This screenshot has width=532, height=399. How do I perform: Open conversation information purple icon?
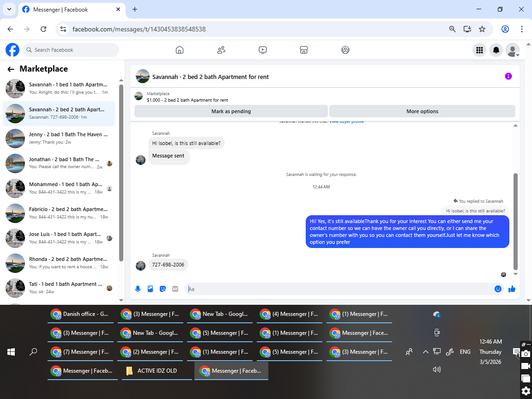coord(508,76)
